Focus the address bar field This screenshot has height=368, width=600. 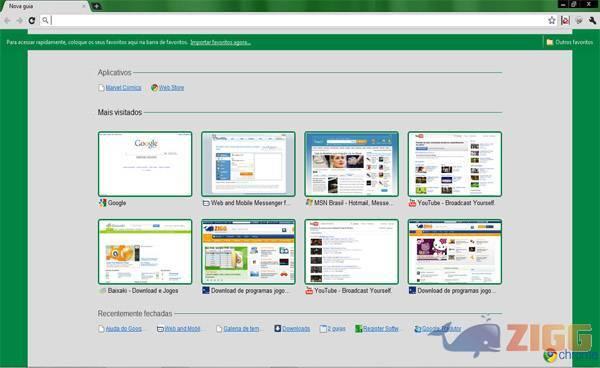click(297, 20)
